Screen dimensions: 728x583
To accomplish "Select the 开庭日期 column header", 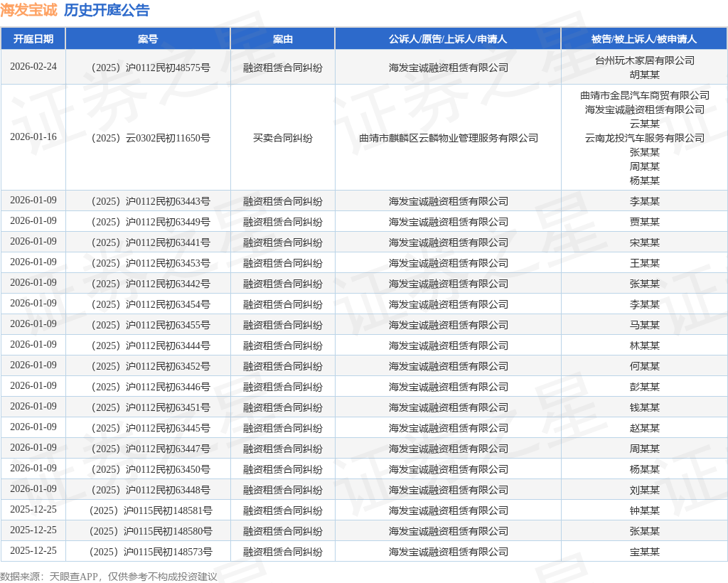I will [33, 39].
